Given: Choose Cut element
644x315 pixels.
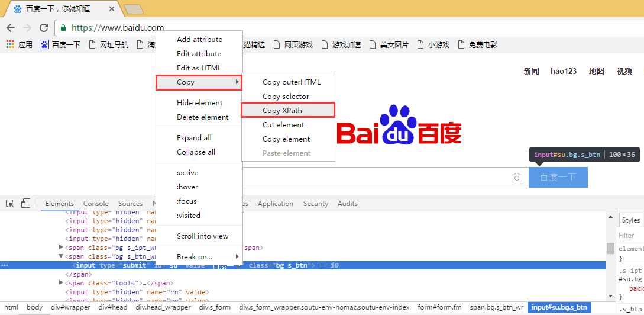Looking at the screenshot, I should [x=289, y=124].
